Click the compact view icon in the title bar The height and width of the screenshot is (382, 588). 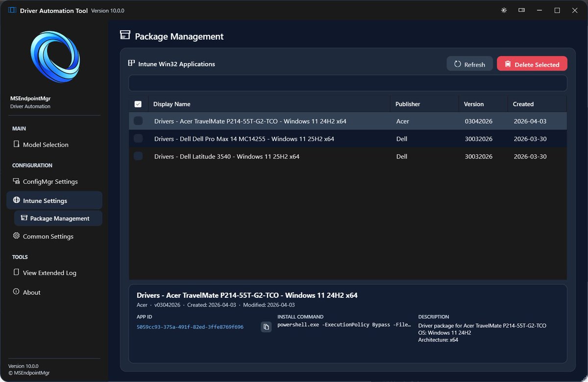(521, 10)
